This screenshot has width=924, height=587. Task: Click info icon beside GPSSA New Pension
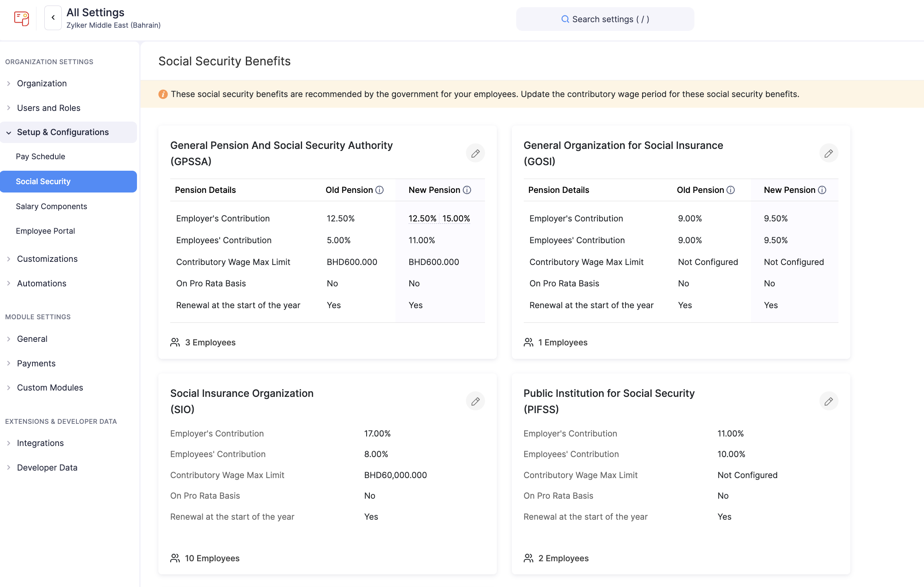(467, 190)
